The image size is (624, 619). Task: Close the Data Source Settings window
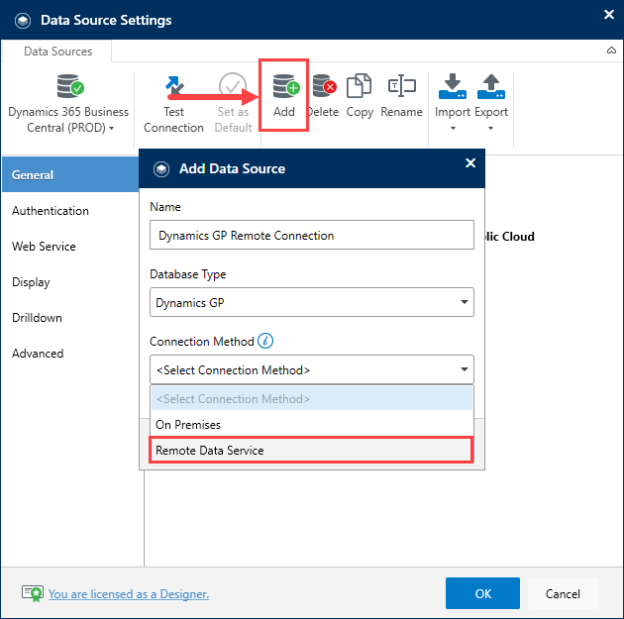608,14
